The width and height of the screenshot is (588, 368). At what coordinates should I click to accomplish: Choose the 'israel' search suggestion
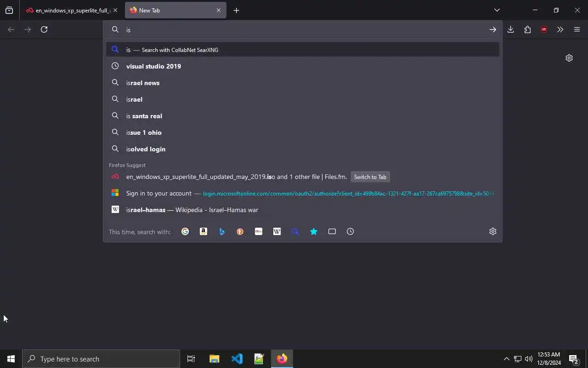click(303, 99)
